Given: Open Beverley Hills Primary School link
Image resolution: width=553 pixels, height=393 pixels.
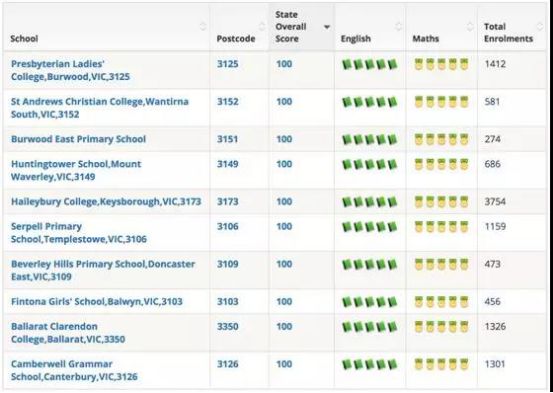Looking at the screenshot, I should point(103,270).
